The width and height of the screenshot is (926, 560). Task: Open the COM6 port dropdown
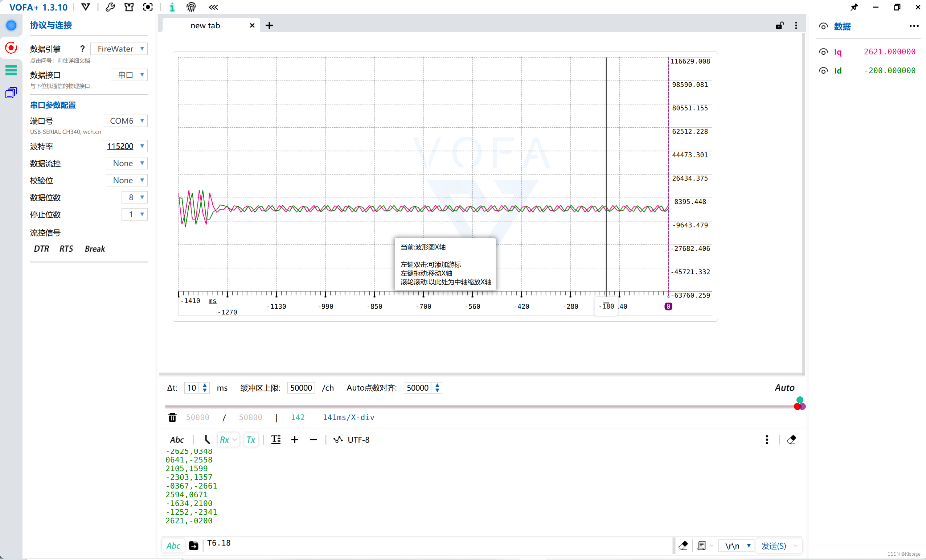[125, 121]
